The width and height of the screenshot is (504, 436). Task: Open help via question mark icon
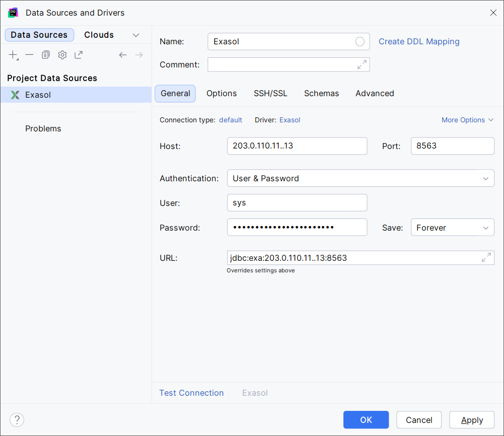tap(17, 419)
